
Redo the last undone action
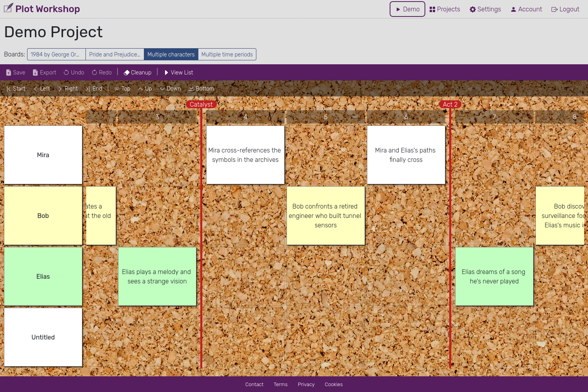[x=102, y=73]
